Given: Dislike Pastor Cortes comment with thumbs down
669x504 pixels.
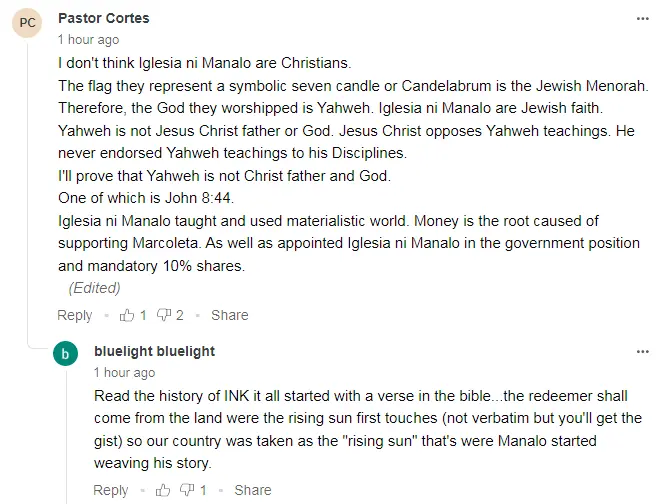Looking at the screenshot, I should [x=164, y=315].
